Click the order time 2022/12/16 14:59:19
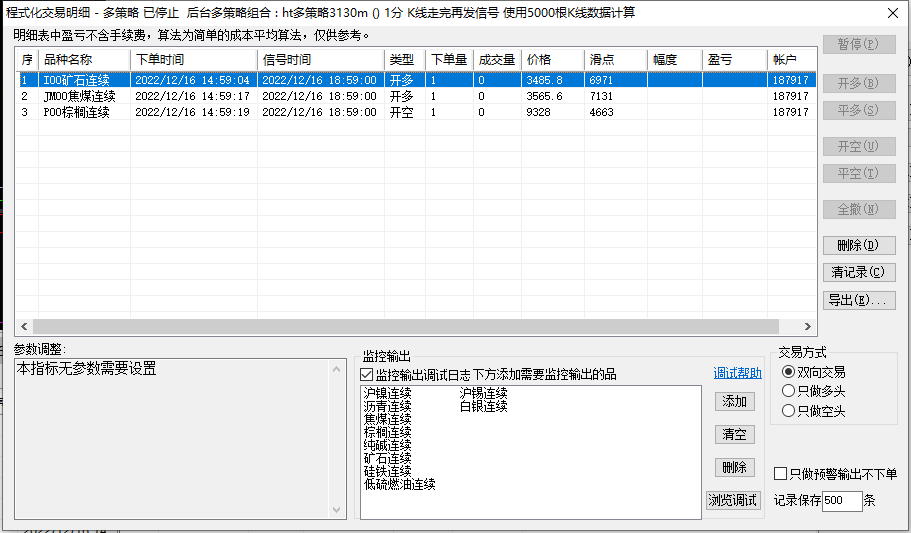The width and height of the screenshot is (911, 533). (x=192, y=112)
